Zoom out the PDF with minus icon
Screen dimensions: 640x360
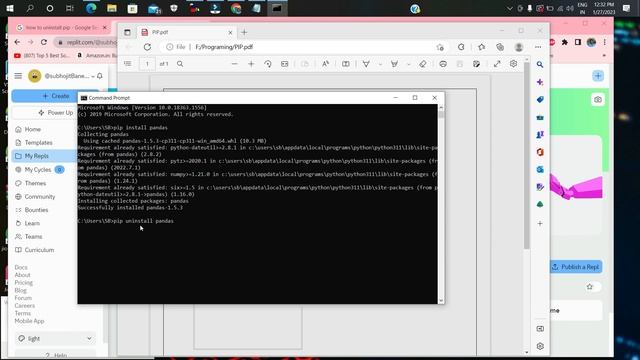tap(234, 64)
